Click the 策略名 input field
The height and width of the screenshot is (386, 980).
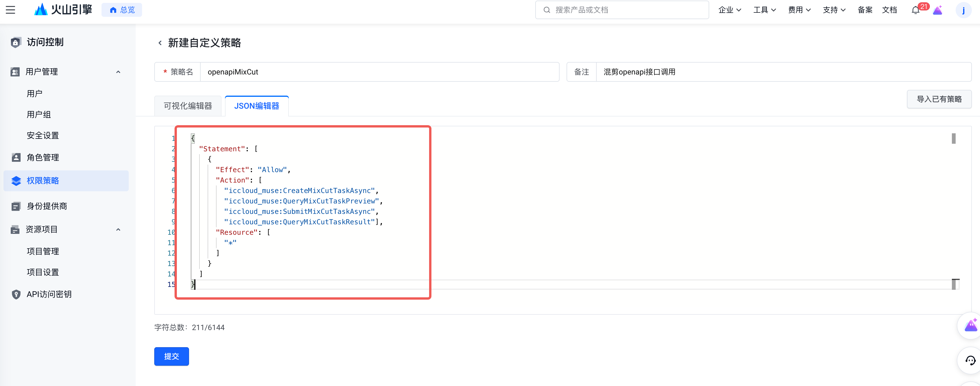(x=379, y=72)
